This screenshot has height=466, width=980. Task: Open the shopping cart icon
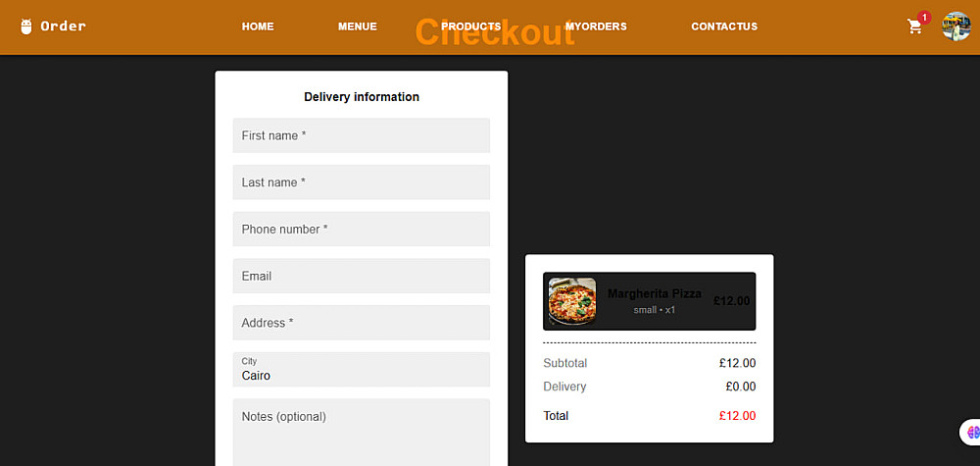914,26
